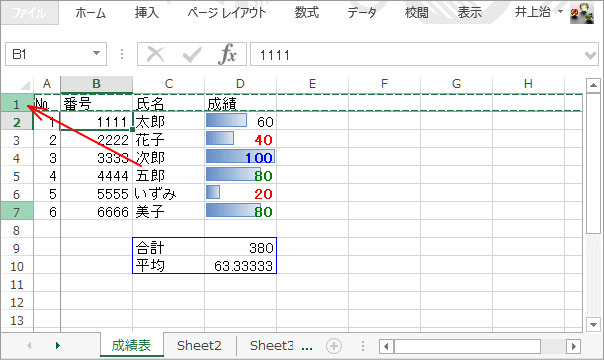This screenshot has height=360, width=604.
Task: Select column F header
Action: point(384,84)
